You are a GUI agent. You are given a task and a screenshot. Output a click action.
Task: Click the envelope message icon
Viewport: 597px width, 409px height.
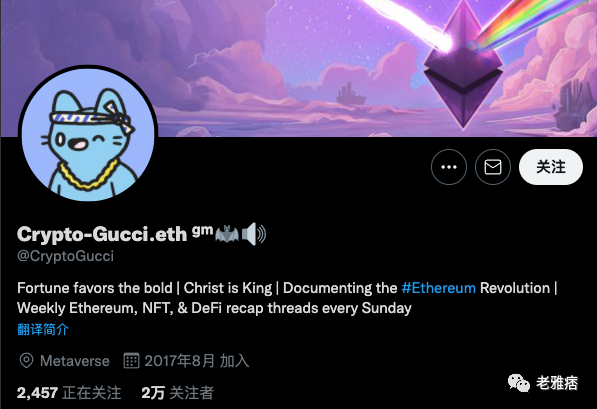[x=493, y=167]
